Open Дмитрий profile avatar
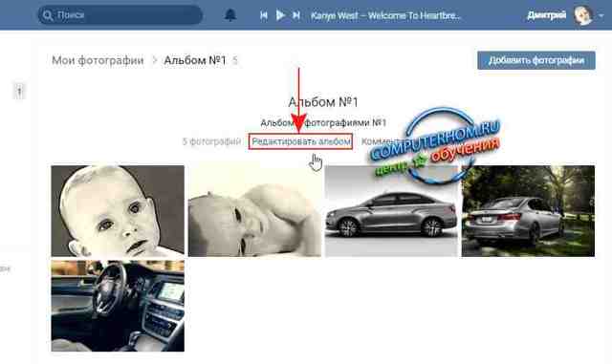 click(x=583, y=15)
